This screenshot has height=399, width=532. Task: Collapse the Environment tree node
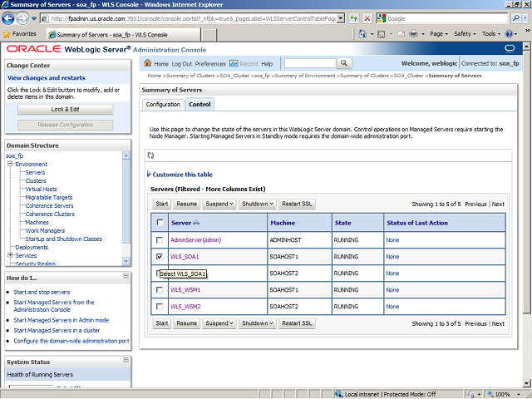tap(10, 165)
